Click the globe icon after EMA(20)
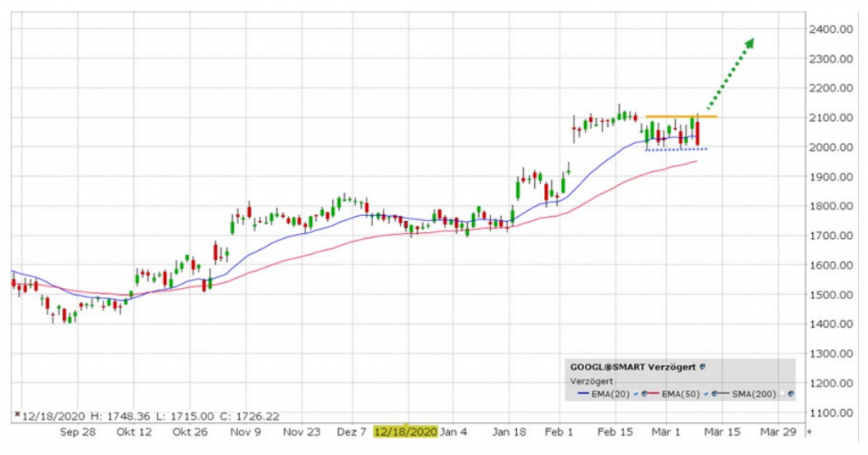The width and height of the screenshot is (868, 455). click(644, 394)
